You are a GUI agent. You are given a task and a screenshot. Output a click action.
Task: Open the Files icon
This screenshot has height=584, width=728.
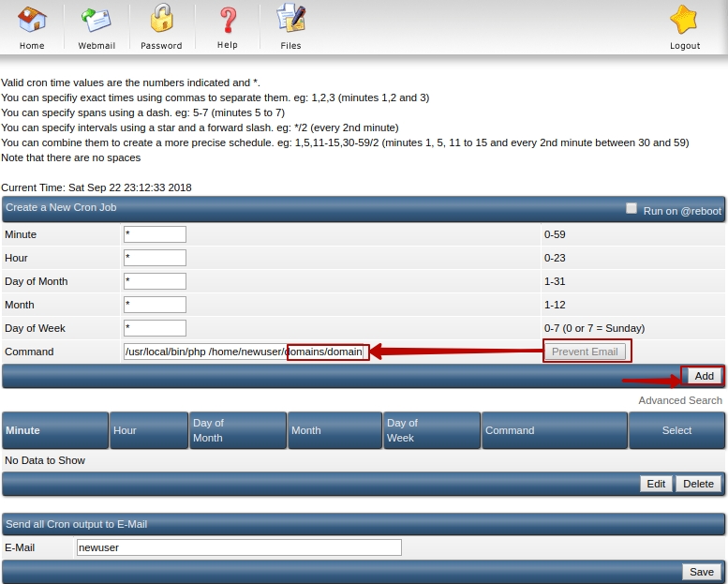[291, 19]
